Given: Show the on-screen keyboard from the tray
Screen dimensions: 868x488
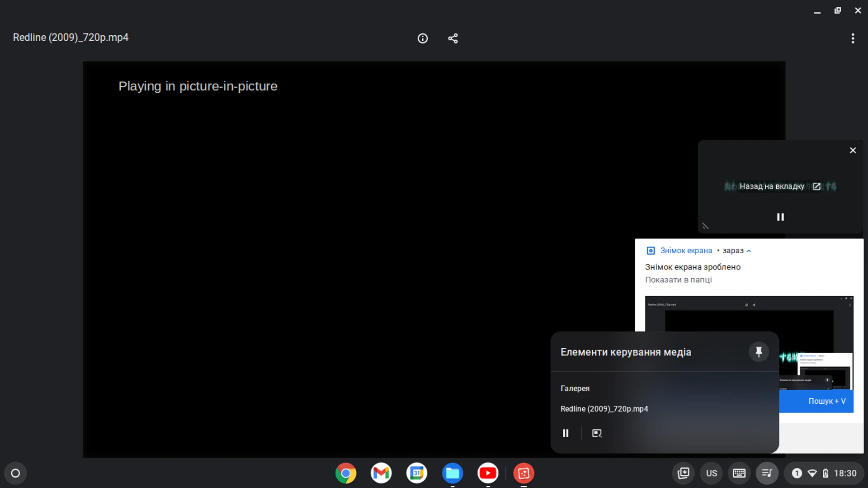Looking at the screenshot, I should 739,473.
